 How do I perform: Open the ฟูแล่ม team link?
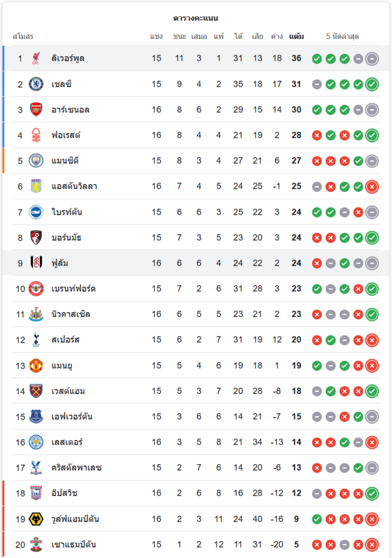60,263
